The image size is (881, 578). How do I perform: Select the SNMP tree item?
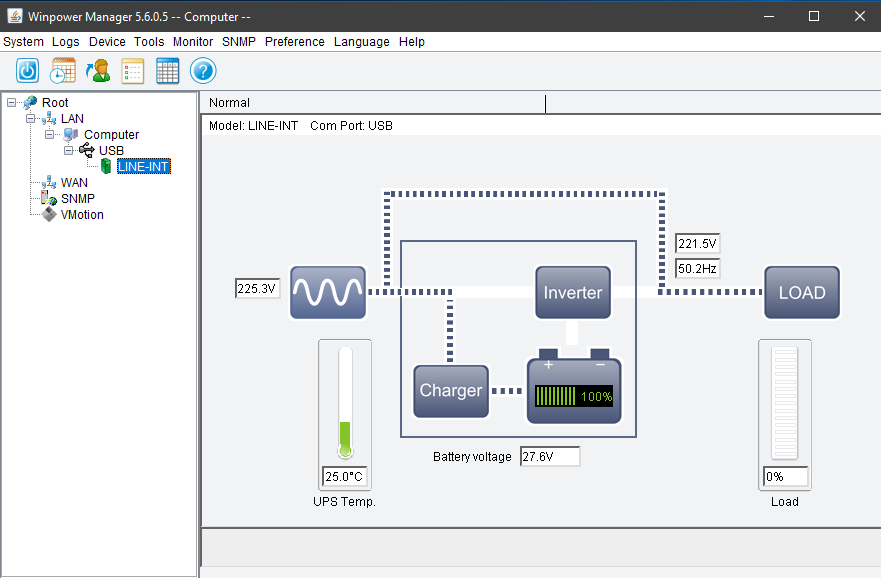pos(77,198)
